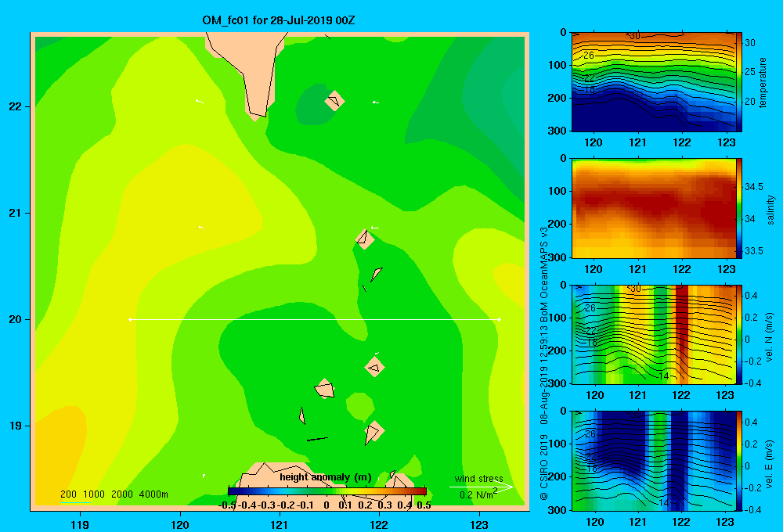
Task: Click longitude label 121 below main map
Action: (x=280, y=525)
